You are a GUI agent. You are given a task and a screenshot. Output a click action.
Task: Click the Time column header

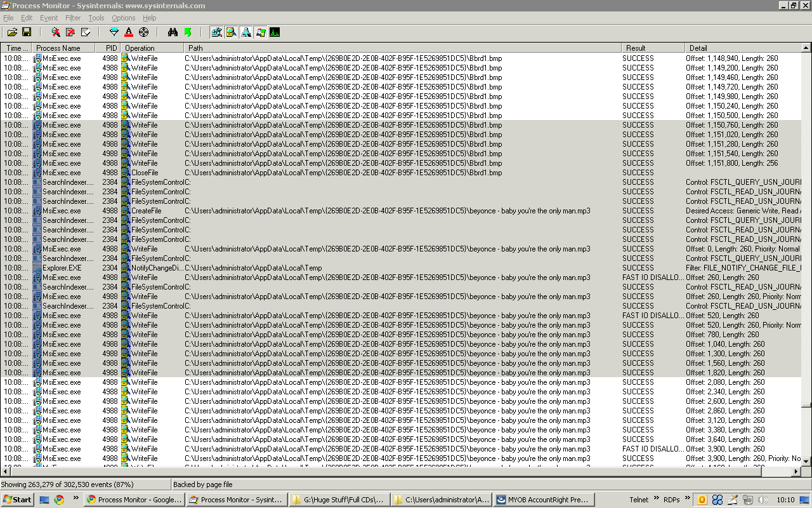click(16, 48)
